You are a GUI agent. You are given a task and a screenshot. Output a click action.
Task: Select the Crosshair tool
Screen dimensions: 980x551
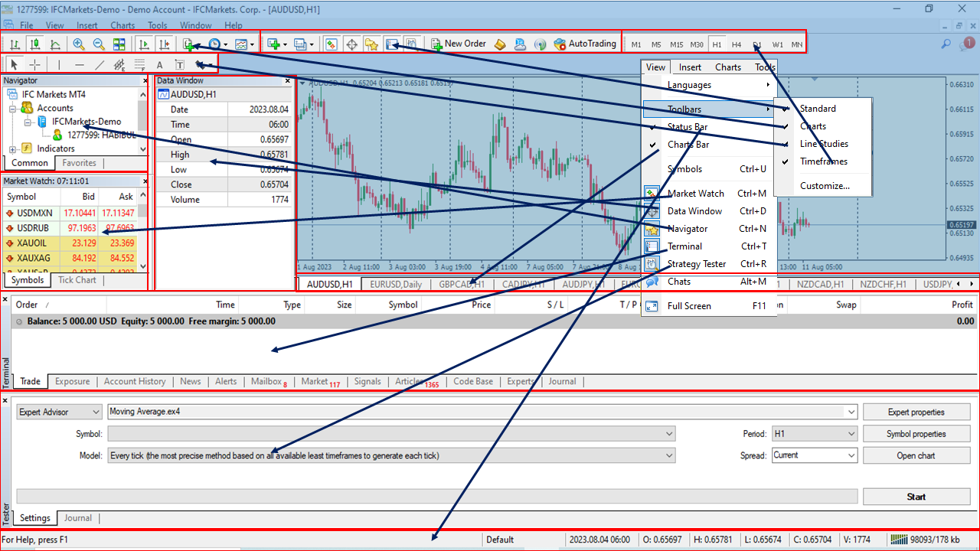36,65
